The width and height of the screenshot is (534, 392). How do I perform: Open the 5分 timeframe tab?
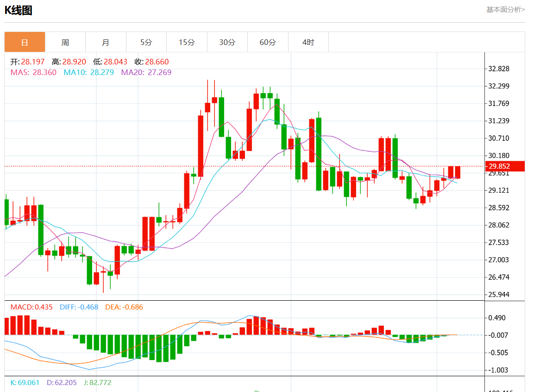tap(146, 42)
